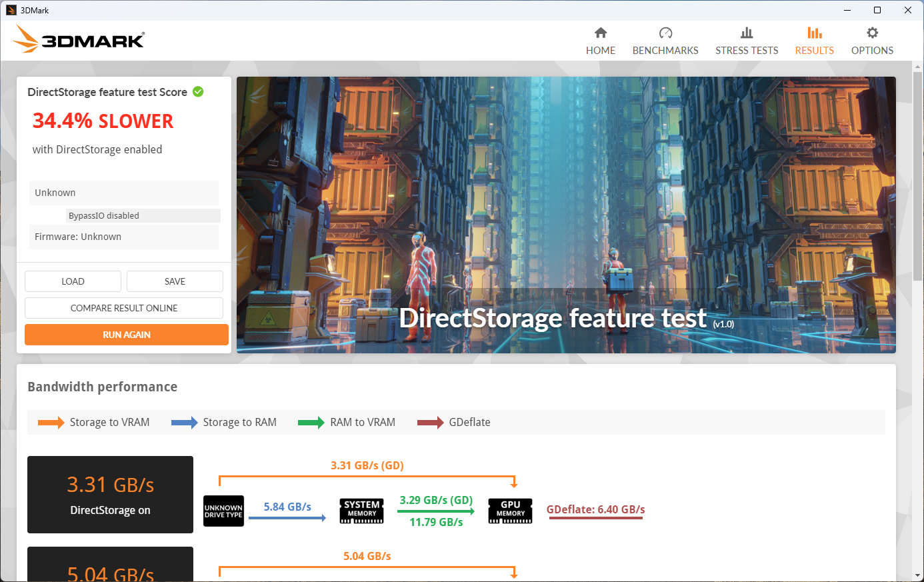Click the orange Storage to VRAM legend arrow
This screenshot has width=924, height=582.
pos(51,423)
